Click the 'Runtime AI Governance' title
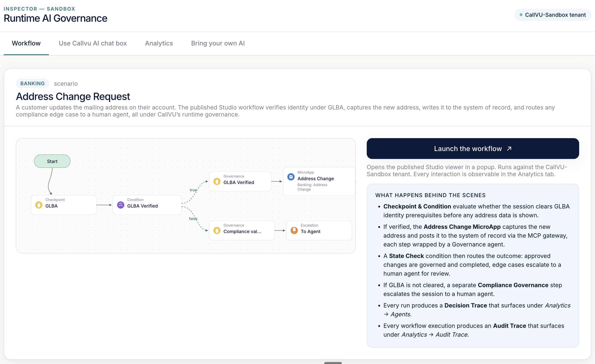Screen dimensions: 595x364 55,18
